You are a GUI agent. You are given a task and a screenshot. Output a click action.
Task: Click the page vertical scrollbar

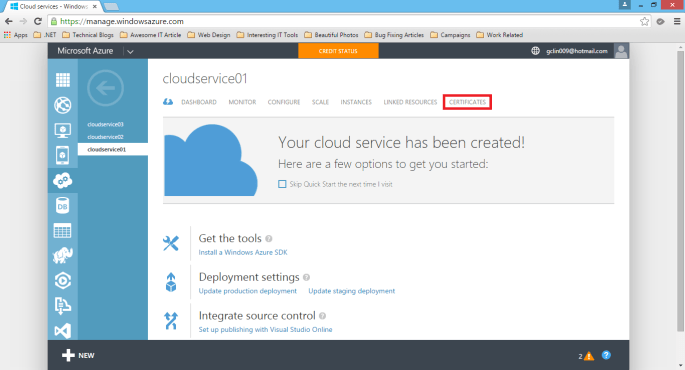tap(680, 190)
